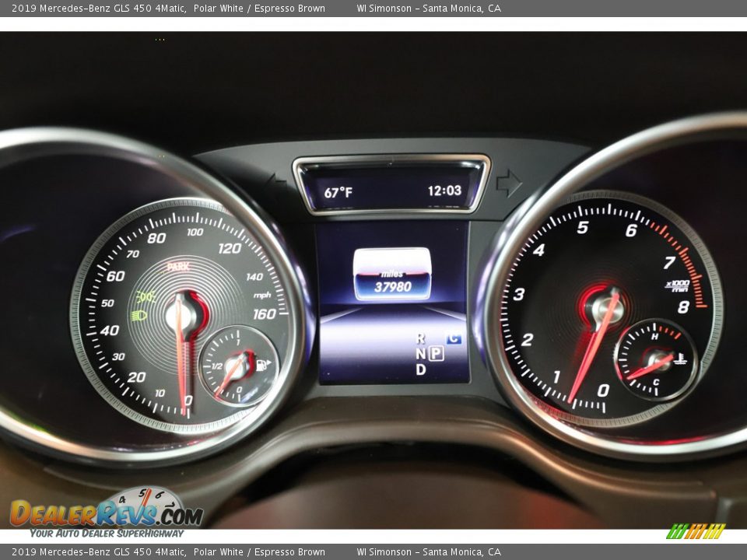Click the 40 mark on the speedometer
The width and height of the screenshot is (747, 560).
click(110, 330)
